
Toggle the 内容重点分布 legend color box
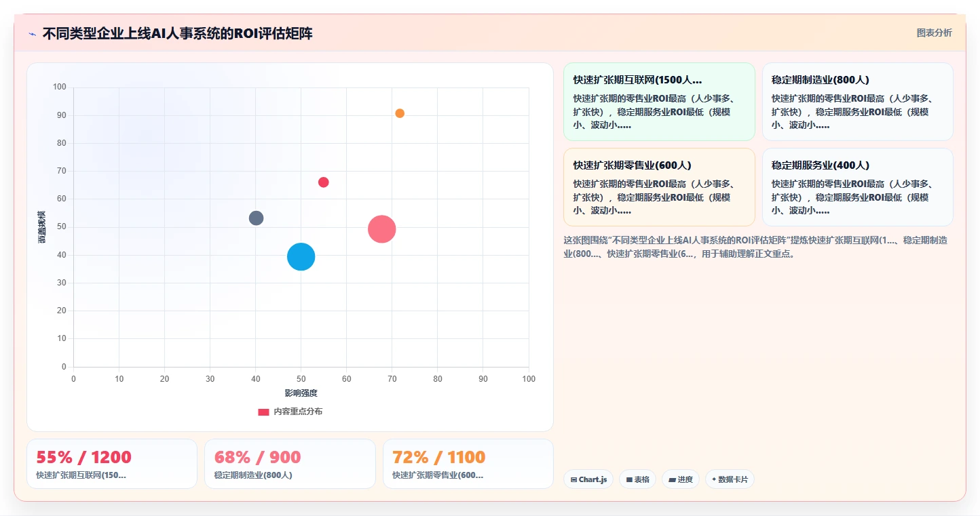(263, 412)
